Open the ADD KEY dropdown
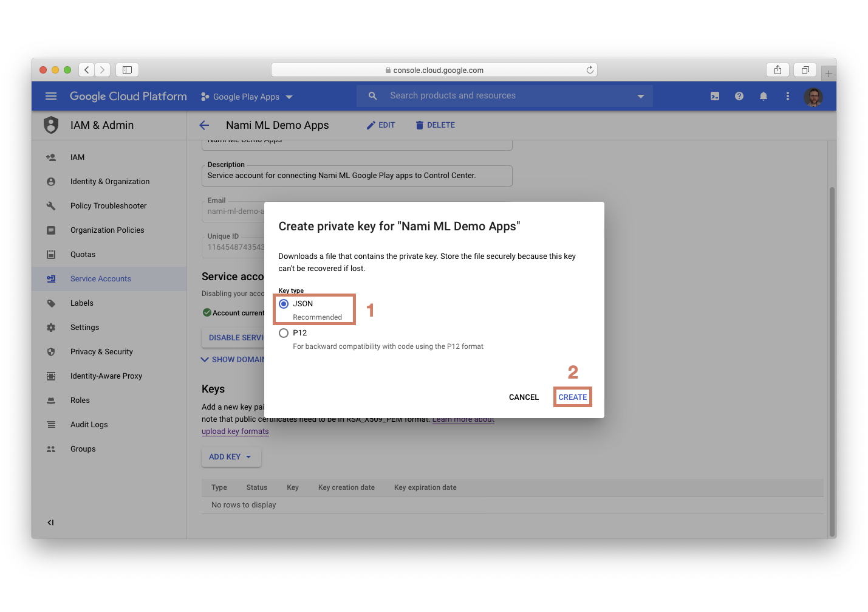The height and width of the screenshot is (612, 868). (231, 457)
